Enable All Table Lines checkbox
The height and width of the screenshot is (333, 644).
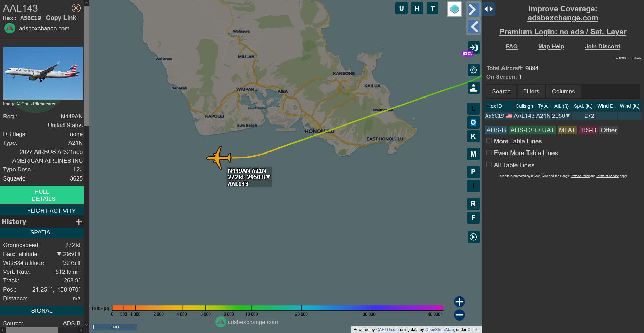489,165
